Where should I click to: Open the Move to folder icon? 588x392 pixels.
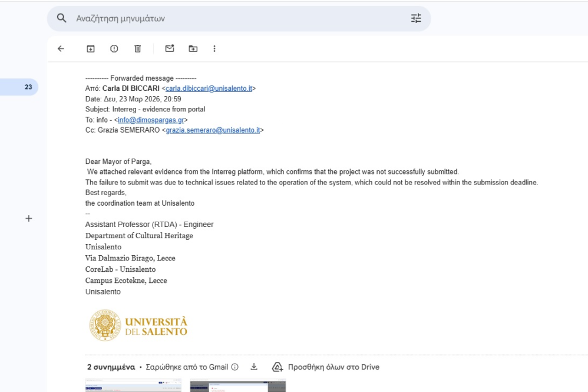193,49
